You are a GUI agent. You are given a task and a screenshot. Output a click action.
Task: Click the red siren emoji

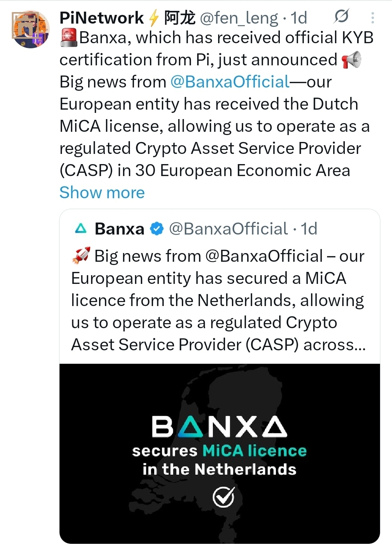tap(69, 37)
